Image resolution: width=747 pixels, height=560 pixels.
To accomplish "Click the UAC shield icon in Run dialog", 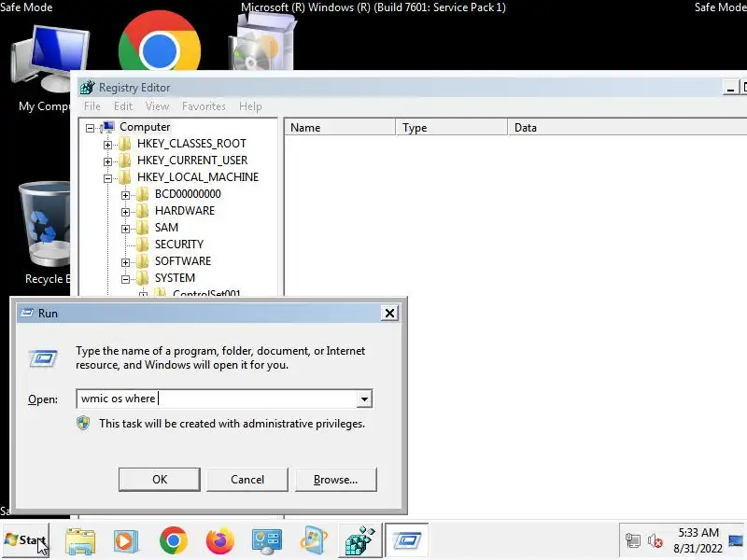I will coord(83,423).
